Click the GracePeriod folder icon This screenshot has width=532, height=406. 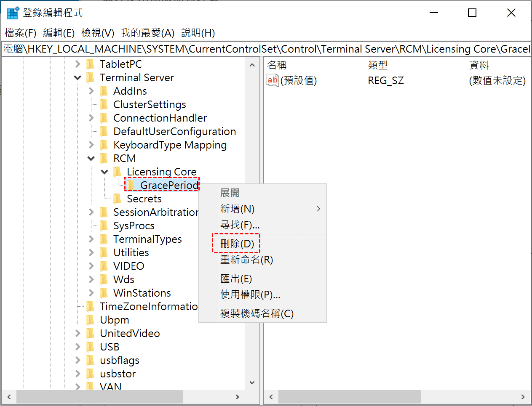(131, 185)
